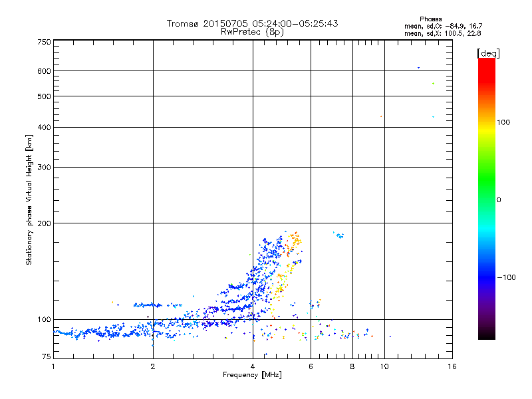
Task: Click the '75' y-axis label
Action: point(46,356)
